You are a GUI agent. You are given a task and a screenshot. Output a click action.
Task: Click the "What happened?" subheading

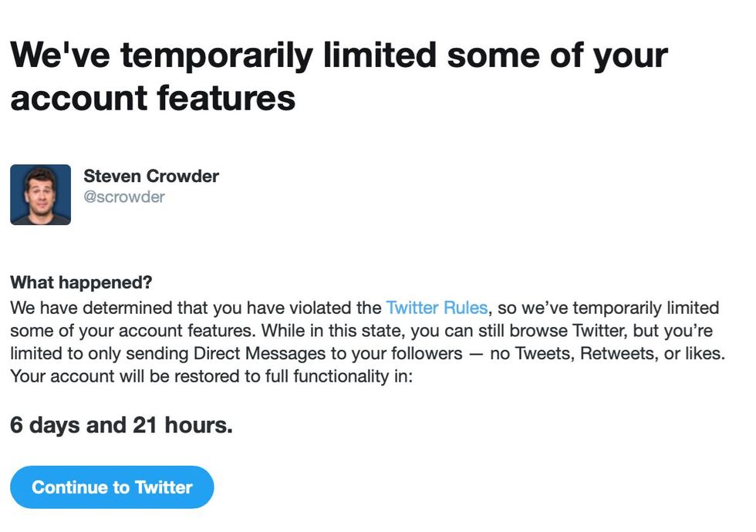click(83, 282)
